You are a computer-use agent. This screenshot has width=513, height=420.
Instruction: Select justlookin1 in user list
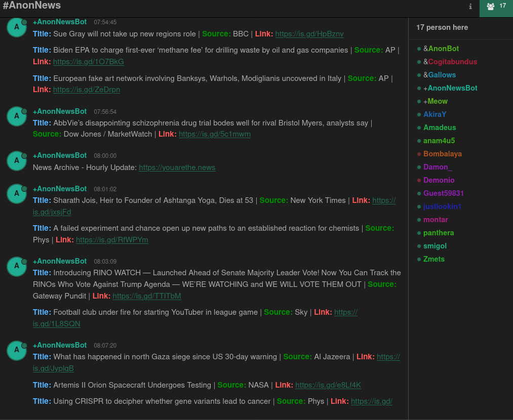click(442, 206)
